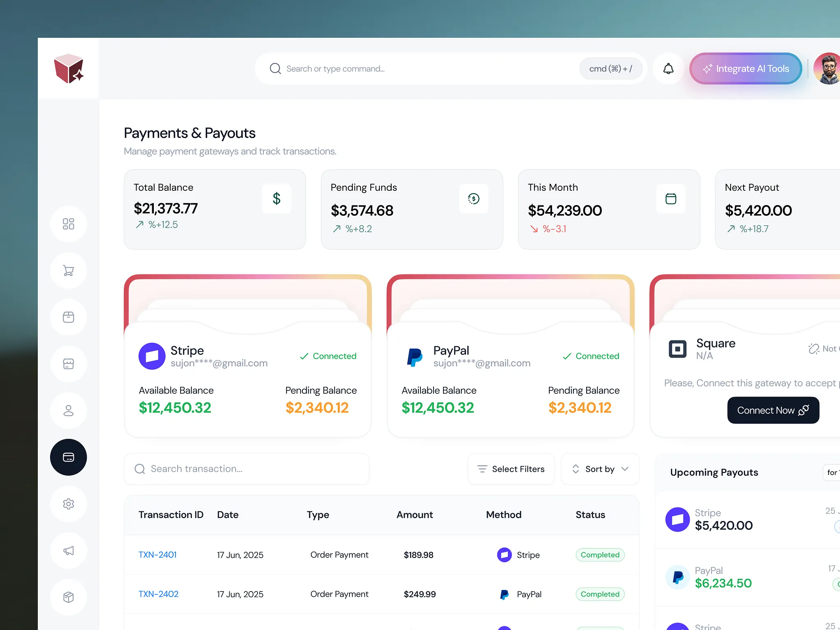
Task: Click the Connect Now button for Square
Action: (773, 410)
